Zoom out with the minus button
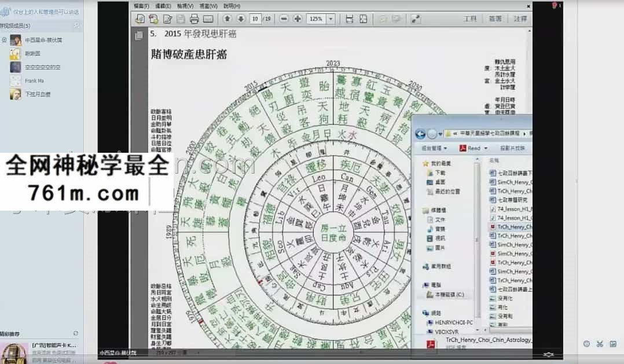The image size is (624, 364). [284, 19]
